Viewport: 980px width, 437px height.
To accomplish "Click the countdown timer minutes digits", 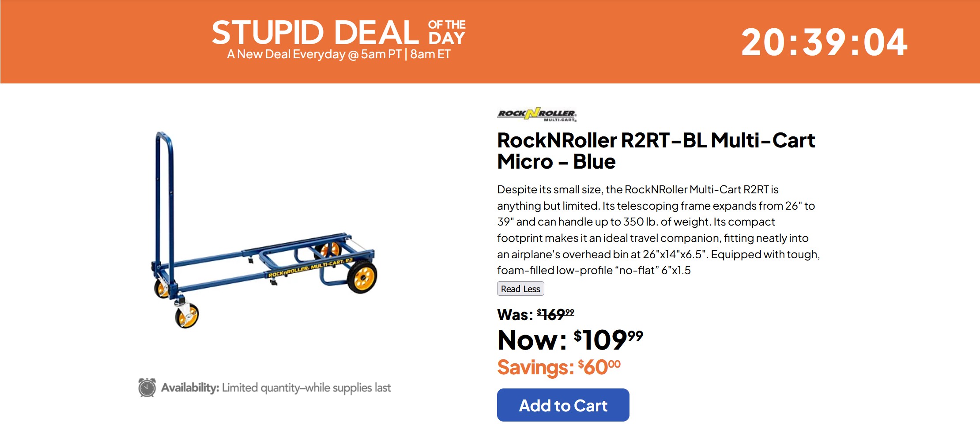I will (824, 42).
